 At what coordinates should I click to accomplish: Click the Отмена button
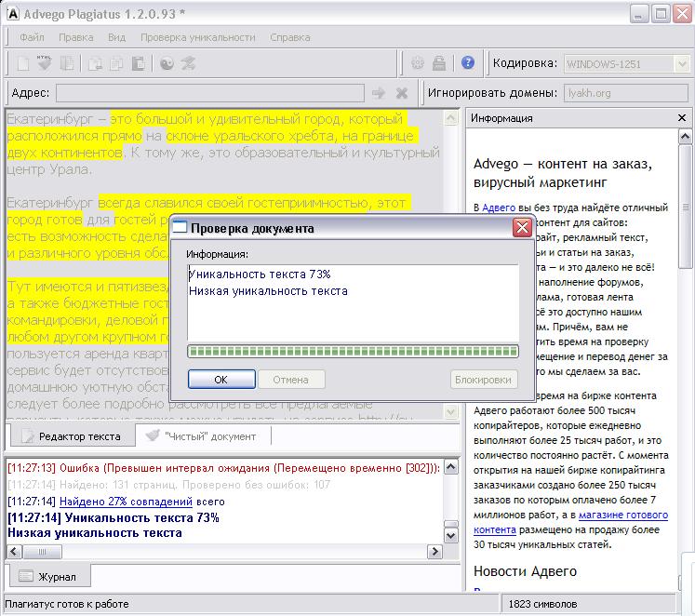coord(291,380)
